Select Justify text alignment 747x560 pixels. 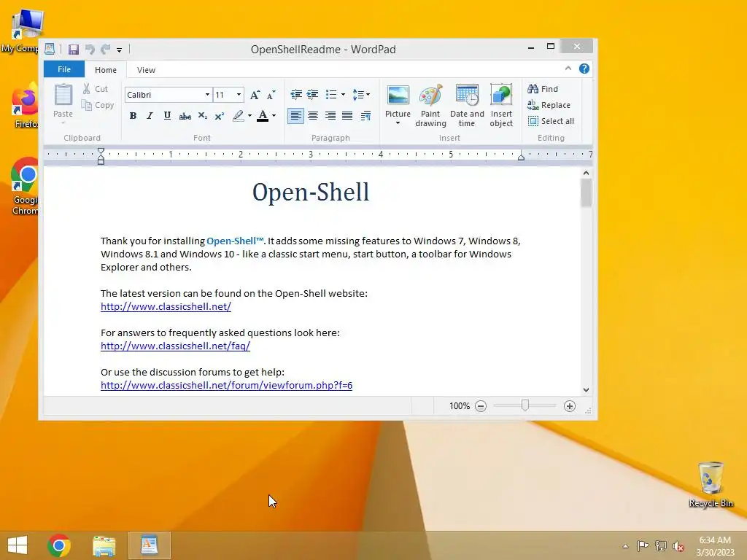tap(347, 116)
